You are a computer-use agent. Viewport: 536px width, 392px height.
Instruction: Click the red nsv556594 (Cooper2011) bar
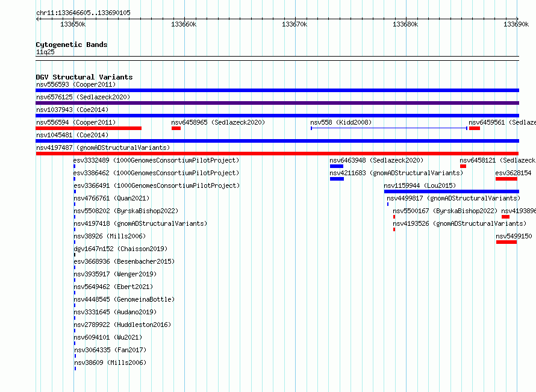(89, 128)
